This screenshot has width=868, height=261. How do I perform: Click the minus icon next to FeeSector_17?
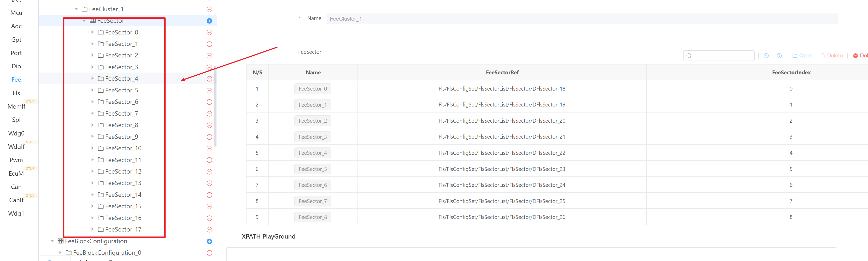coord(209,230)
